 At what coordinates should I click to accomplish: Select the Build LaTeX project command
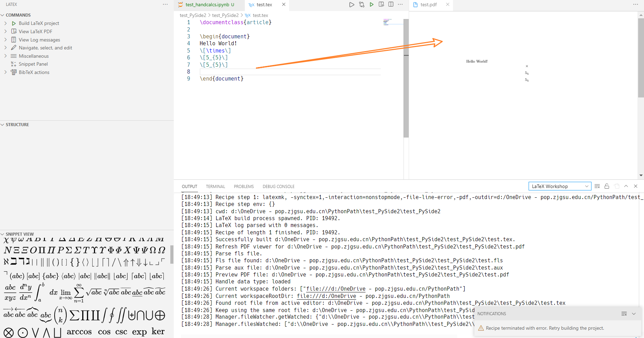(x=39, y=23)
